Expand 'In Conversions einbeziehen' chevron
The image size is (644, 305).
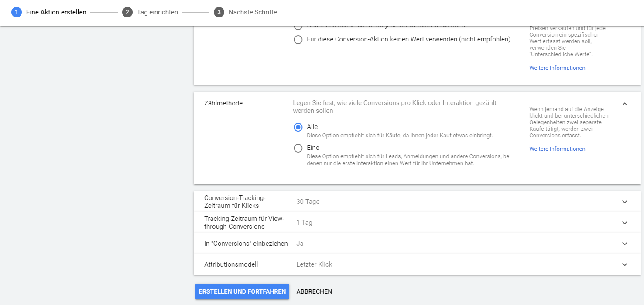(x=625, y=244)
